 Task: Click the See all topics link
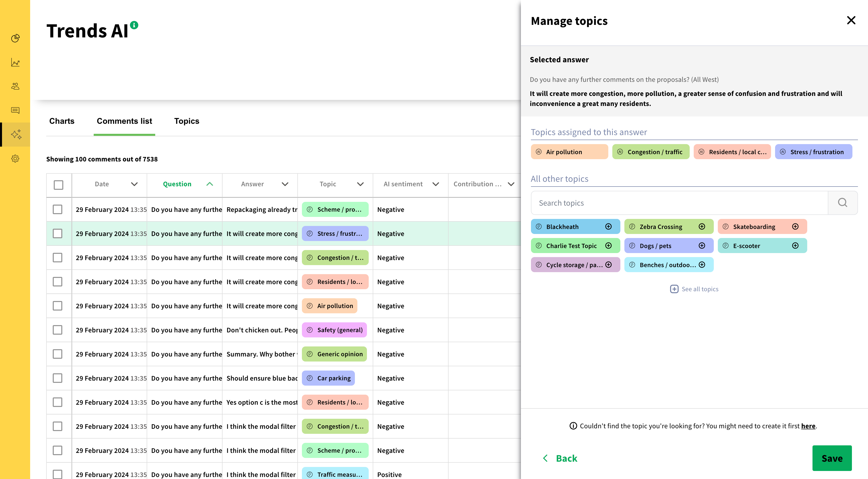pyautogui.click(x=694, y=289)
